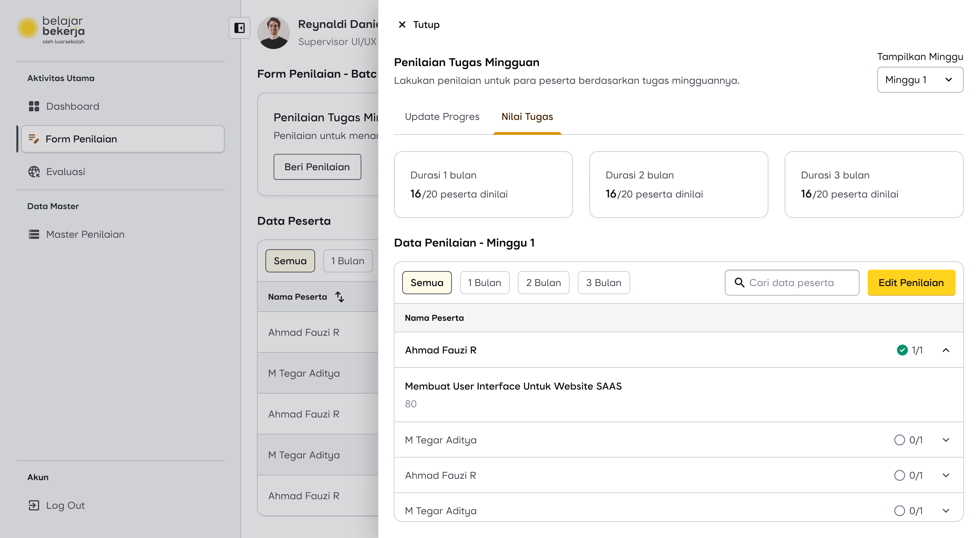
Task: Click the Reynaldi profile photo
Action: [x=274, y=32]
